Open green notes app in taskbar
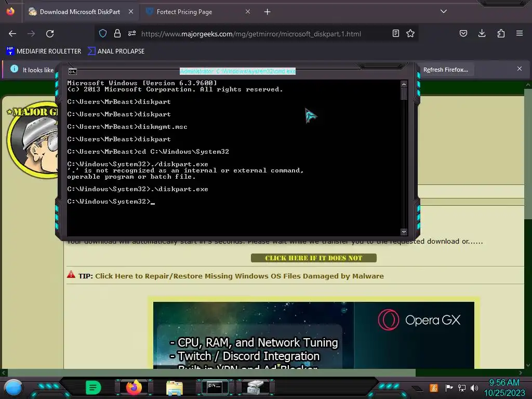The image size is (532, 399). pyautogui.click(x=94, y=388)
